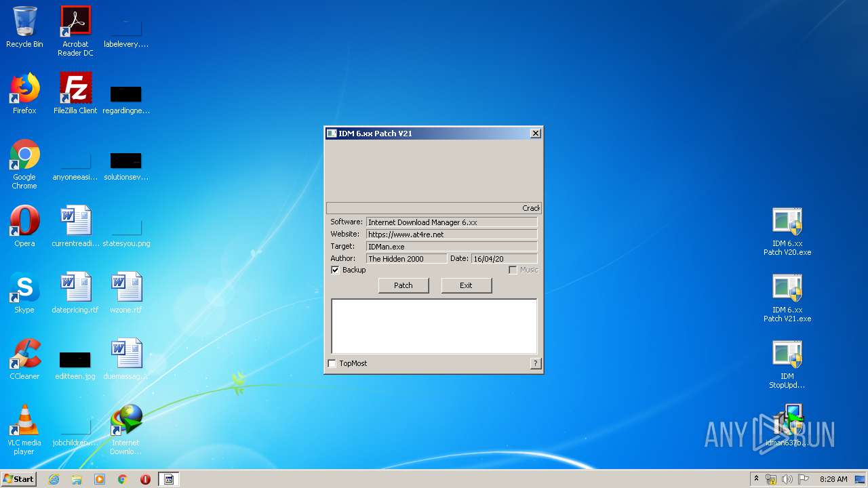The image size is (868, 488).
Task: Select the CCleaner desktop icon
Action: click(x=24, y=359)
